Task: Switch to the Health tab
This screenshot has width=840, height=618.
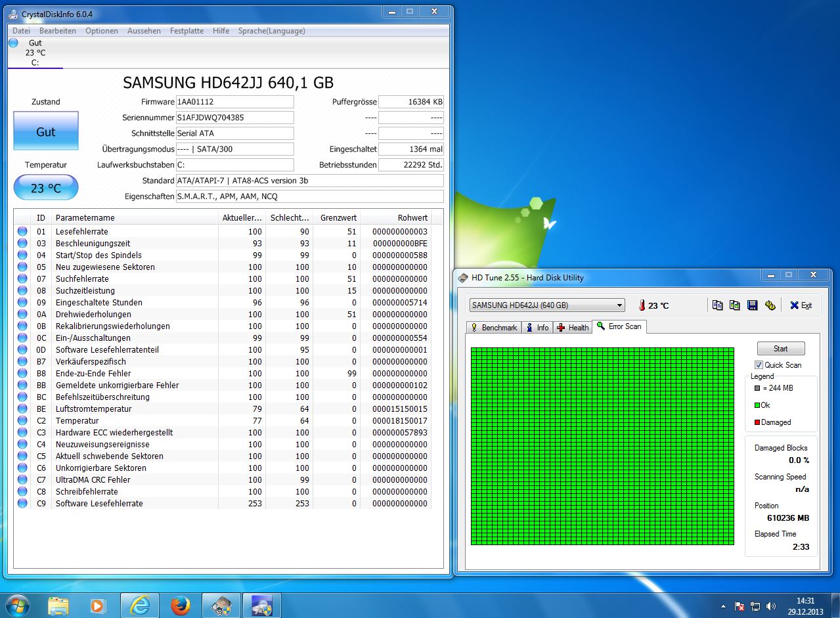Action: point(573,327)
